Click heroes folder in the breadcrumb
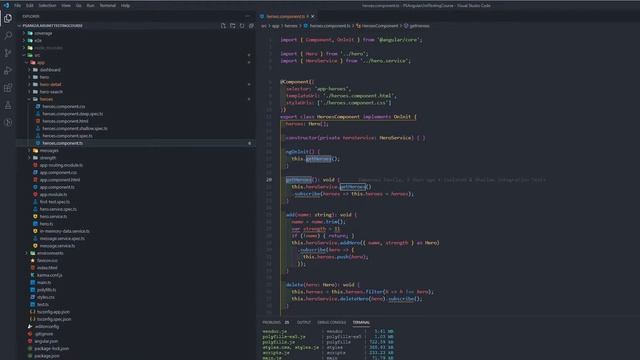This screenshot has height=360, width=640. click(x=291, y=26)
